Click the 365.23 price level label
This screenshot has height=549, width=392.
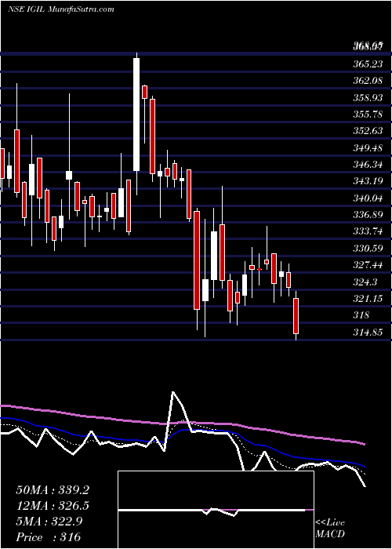click(x=368, y=64)
